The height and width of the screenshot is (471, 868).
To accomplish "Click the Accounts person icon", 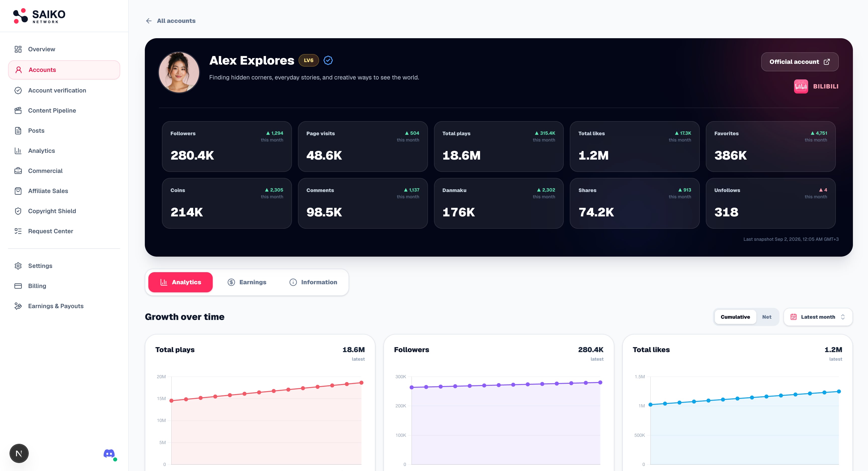I will pos(19,70).
